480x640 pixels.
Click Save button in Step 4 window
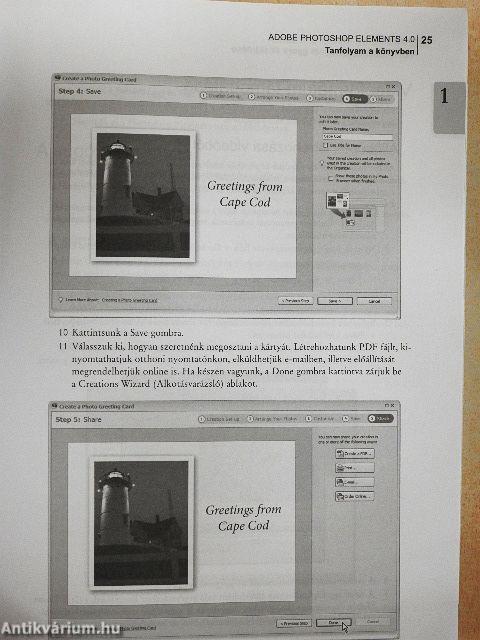(x=335, y=301)
